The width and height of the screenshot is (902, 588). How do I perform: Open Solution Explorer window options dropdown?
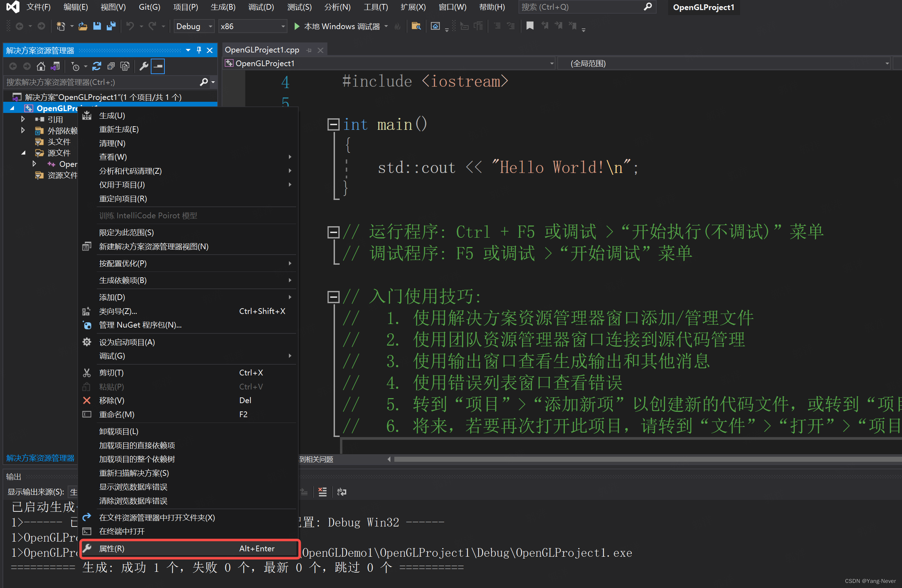pos(188,50)
